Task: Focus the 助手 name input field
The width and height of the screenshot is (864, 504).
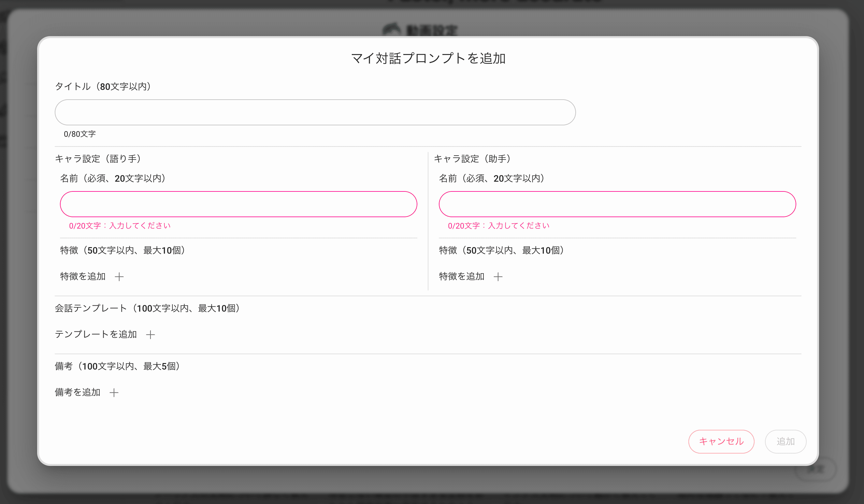Action: point(617,204)
